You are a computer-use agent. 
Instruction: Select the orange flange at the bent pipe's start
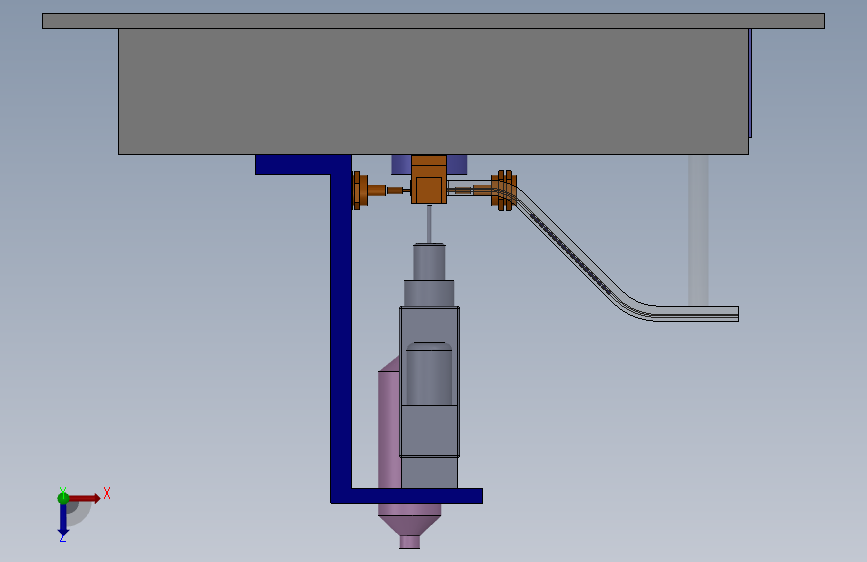pyautogui.click(x=504, y=190)
